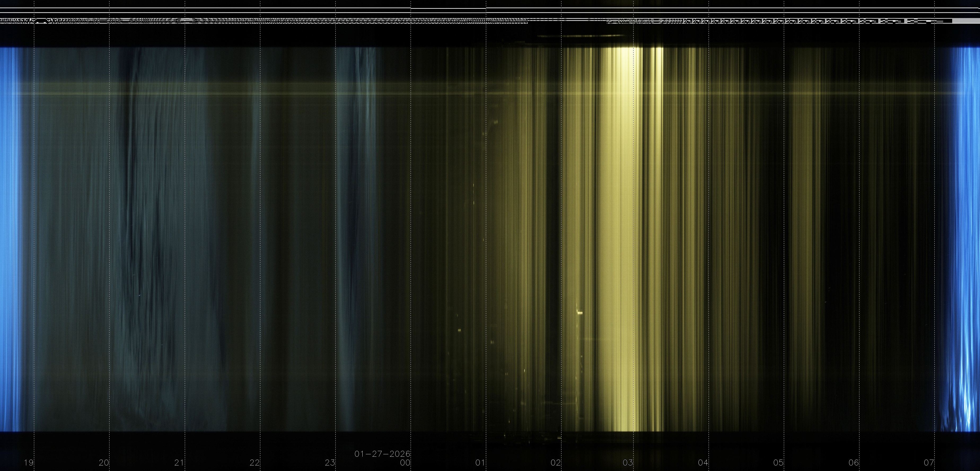Click the solid gray block in top strip
This screenshot has height=471, width=980.
point(966,21)
